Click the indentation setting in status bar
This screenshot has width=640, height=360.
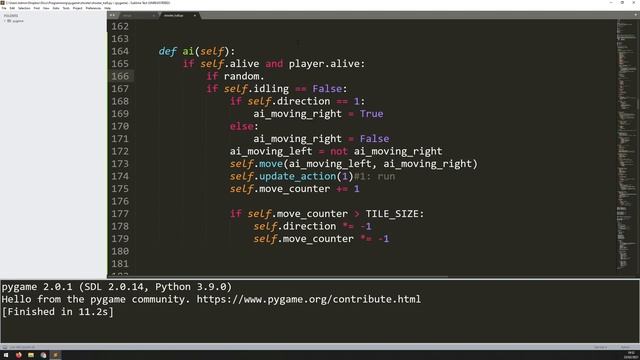[600, 347]
